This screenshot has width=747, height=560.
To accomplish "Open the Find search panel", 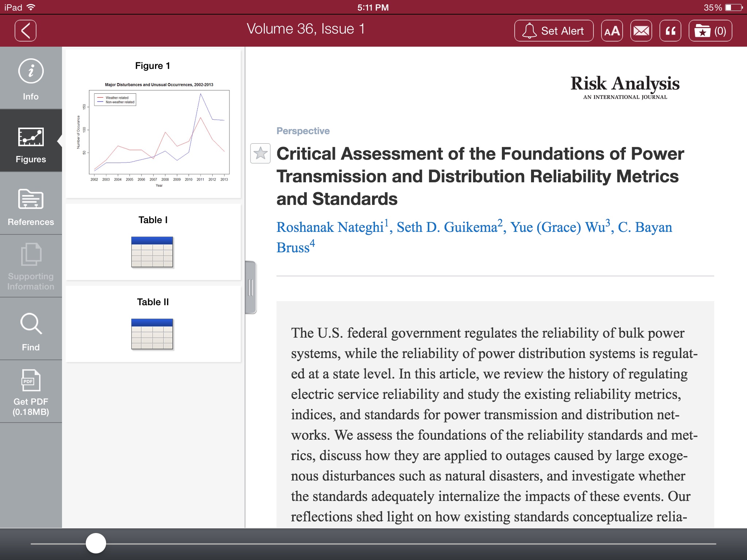I will point(31,331).
